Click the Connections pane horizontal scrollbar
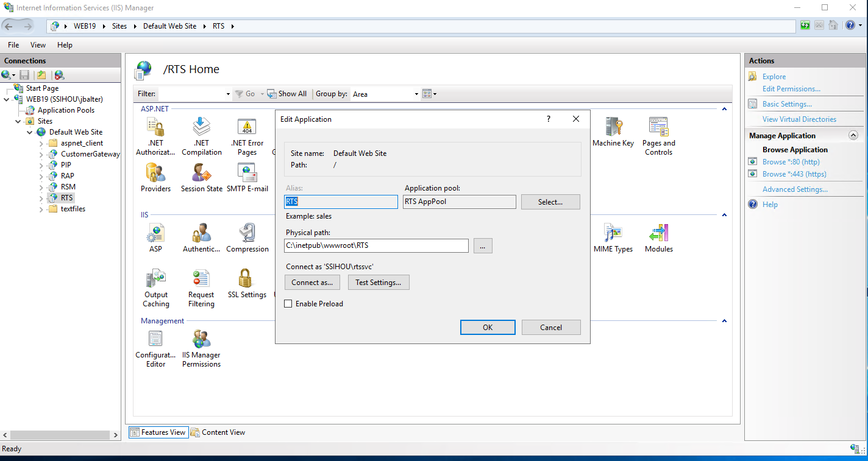This screenshot has height=461, width=868. [x=61, y=435]
